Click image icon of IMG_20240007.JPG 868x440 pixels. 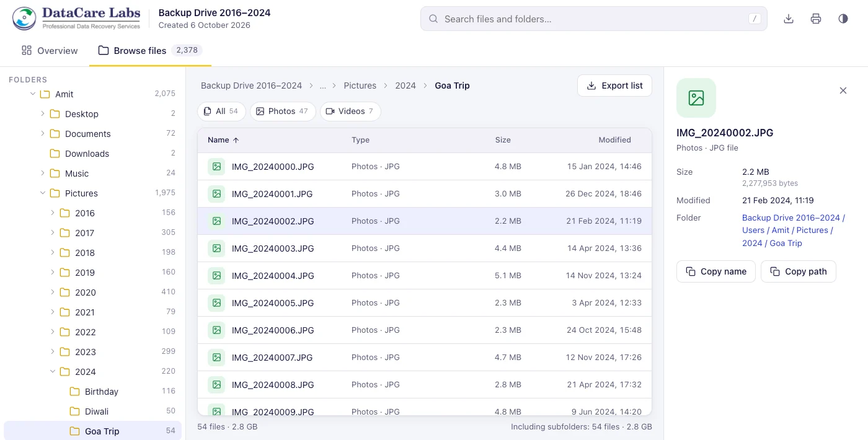[216, 358]
